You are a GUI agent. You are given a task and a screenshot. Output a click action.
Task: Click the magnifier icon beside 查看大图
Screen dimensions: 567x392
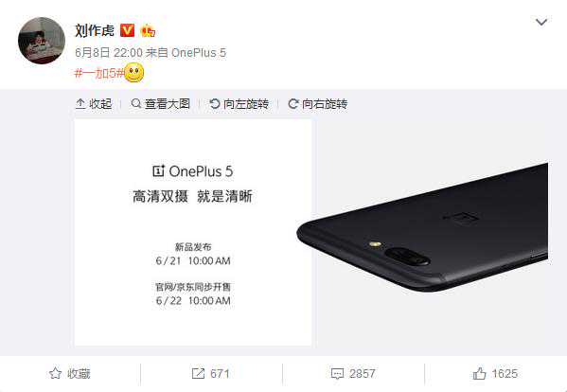(136, 104)
